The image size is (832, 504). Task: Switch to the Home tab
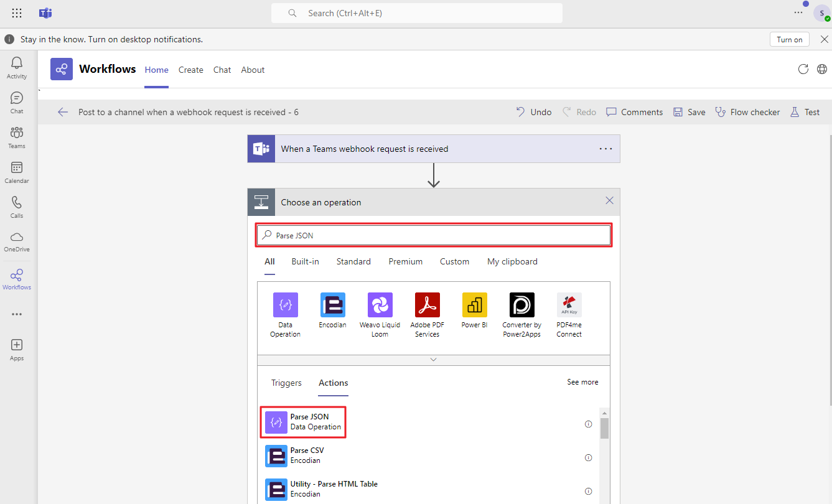pyautogui.click(x=157, y=70)
